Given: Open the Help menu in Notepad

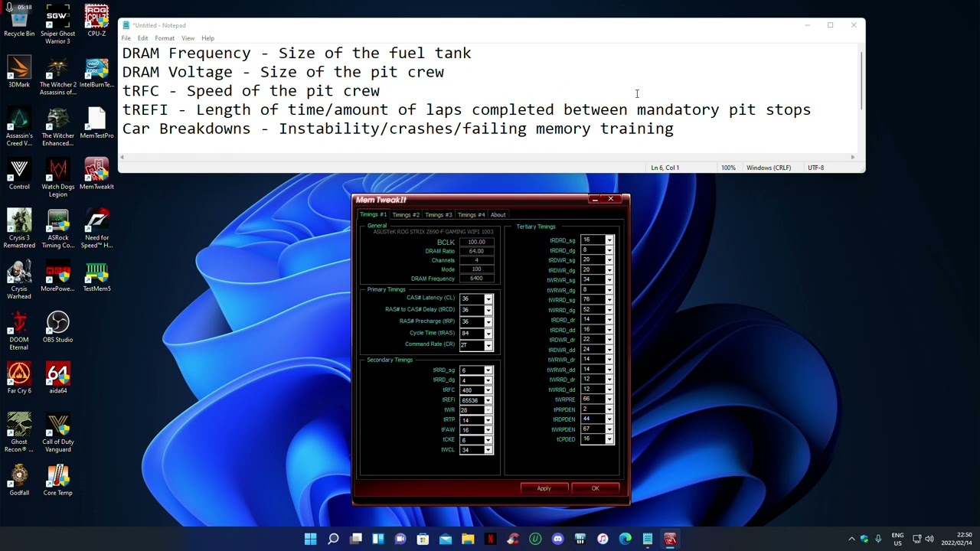Looking at the screenshot, I should pyautogui.click(x=207, y=37).
